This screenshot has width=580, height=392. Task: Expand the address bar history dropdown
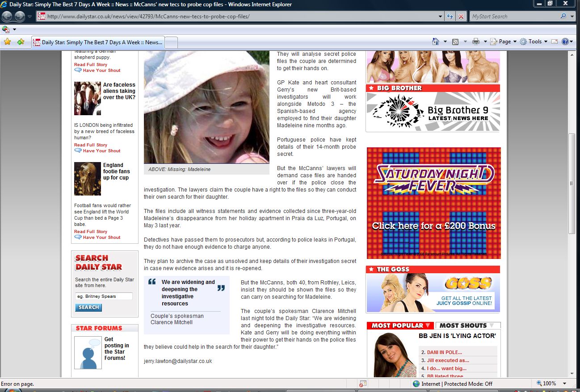click(441, 17)
